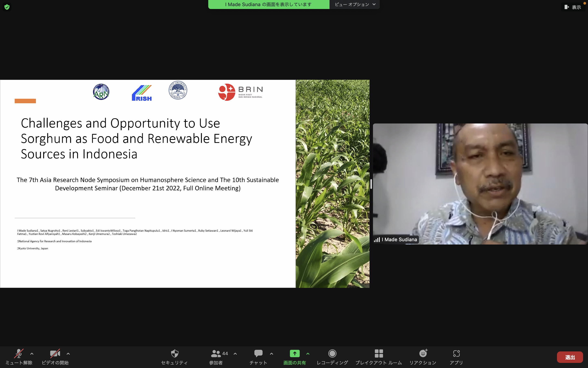Click authors list on slide
588x368 pixels.
(135, 232)
